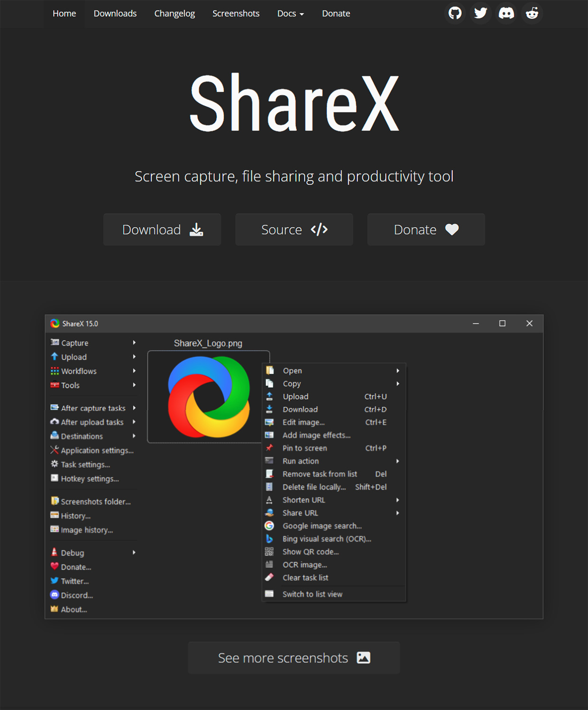The image size is (588, 710).
Task: Open Application settings in sidebar
Action: [x=96, y=450]
